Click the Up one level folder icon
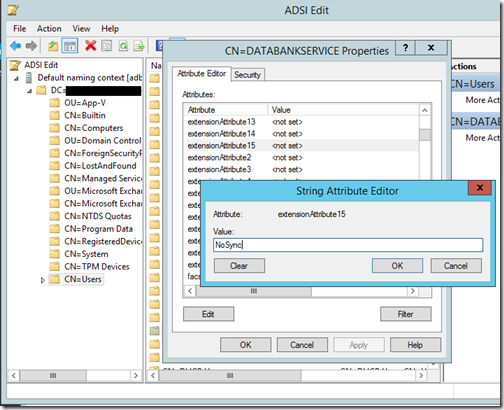 53,46
